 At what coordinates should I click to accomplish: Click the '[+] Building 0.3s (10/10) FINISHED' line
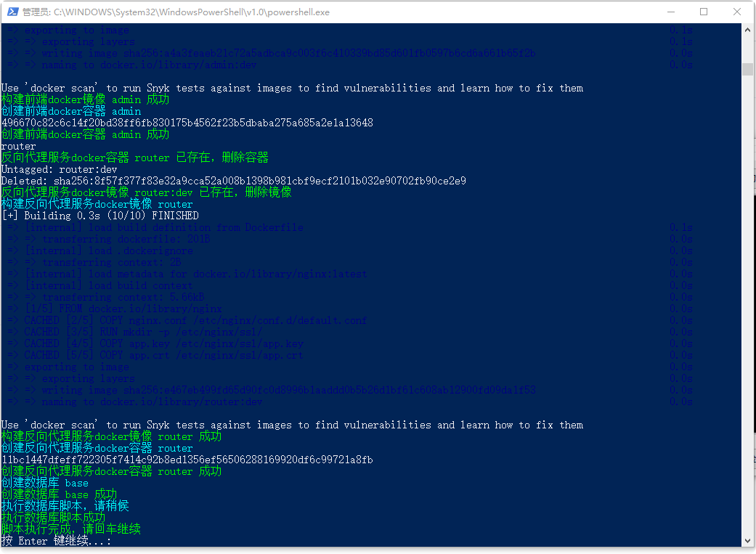pyautogui.click(x=99, y=216)
